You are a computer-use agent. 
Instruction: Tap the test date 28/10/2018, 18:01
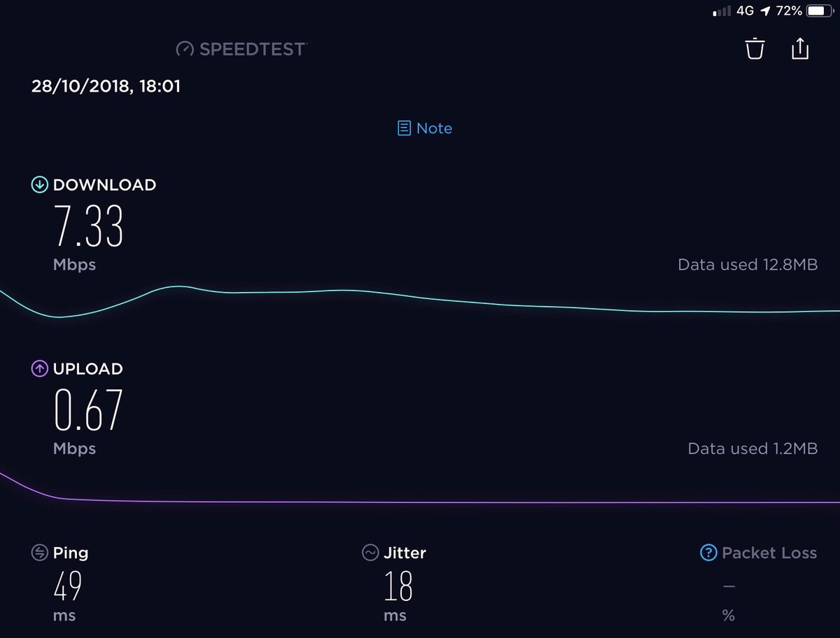[x=106, y=87]
